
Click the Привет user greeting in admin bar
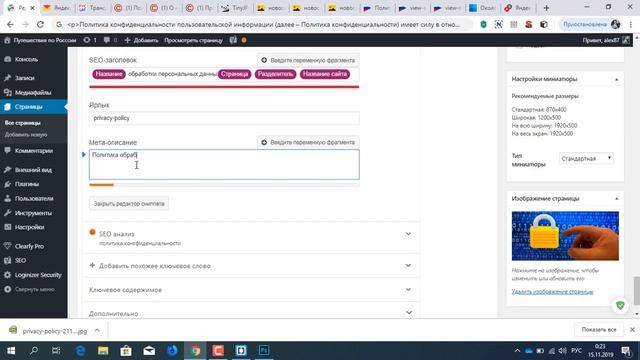click(x=606, y=40)
